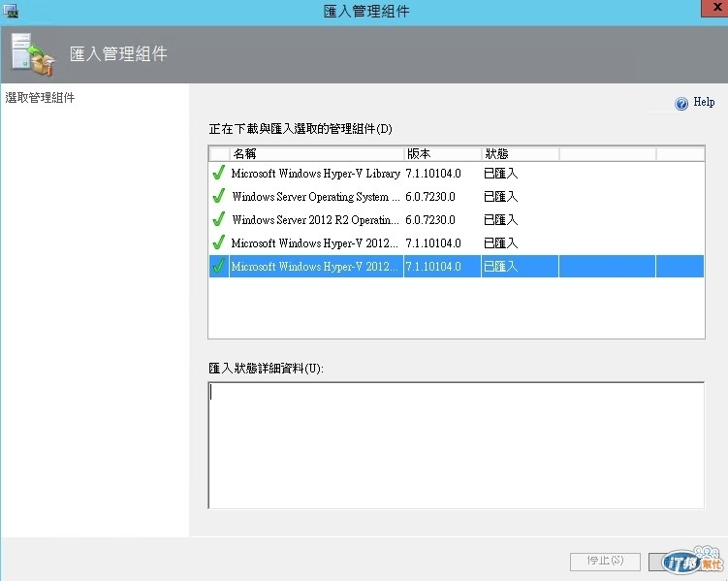Click version 6.0.7230.0 of Windows Server Operating System

tap(430, 197)
